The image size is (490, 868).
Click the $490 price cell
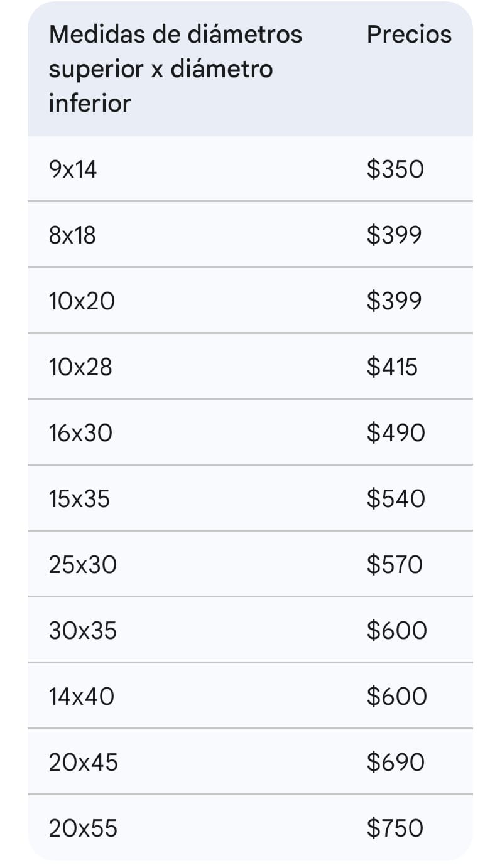coord(396,433)
